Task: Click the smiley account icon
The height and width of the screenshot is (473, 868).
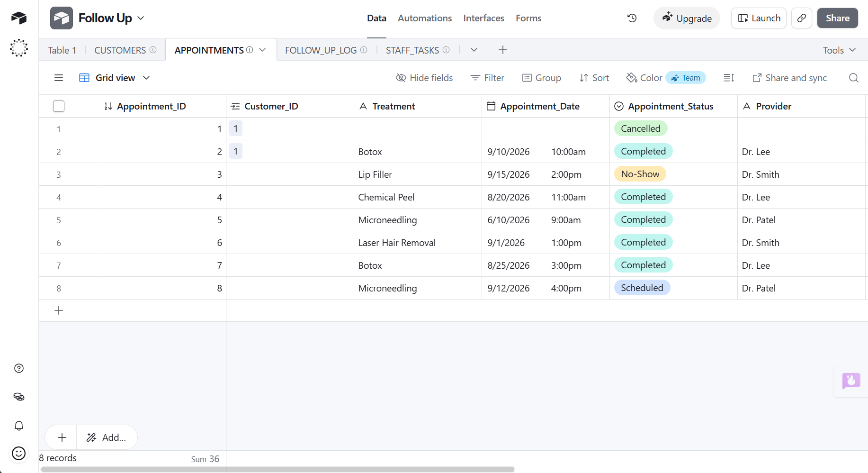Action: coord(19,454)
